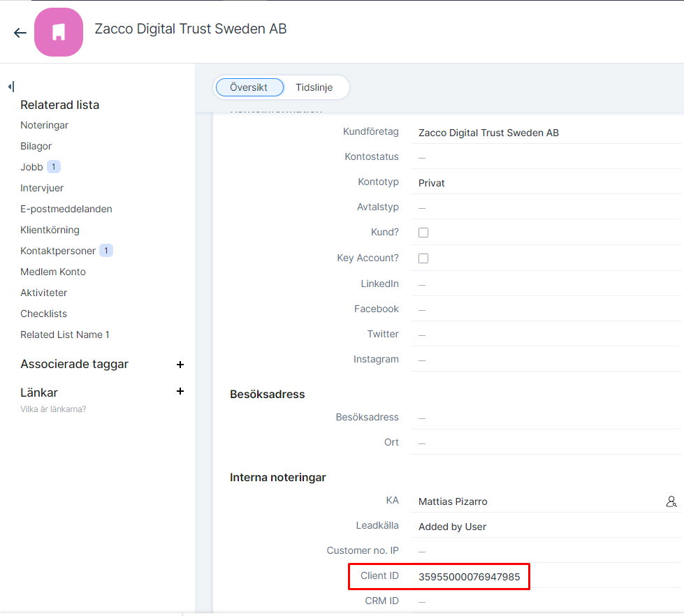Select Checklists in the sidebar
The image size is (684, 616).
click(x=43, y=314)
